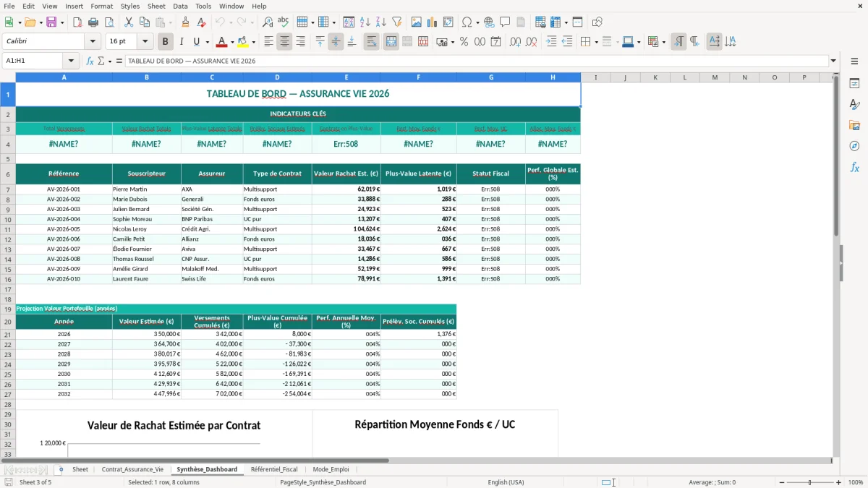The height and width of the screenshot is (488, 868).
Task: Click the Save document icon
Action: pos(51,22)
